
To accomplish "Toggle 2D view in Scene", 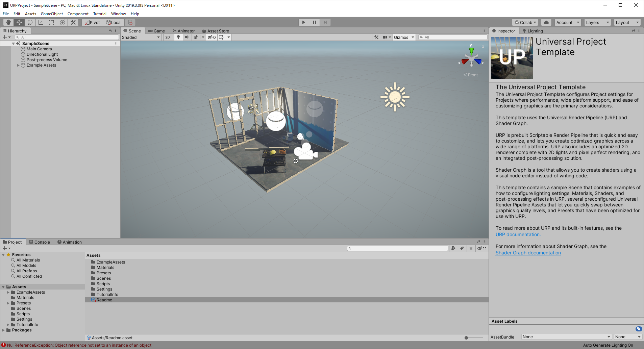I will point(168,37).
